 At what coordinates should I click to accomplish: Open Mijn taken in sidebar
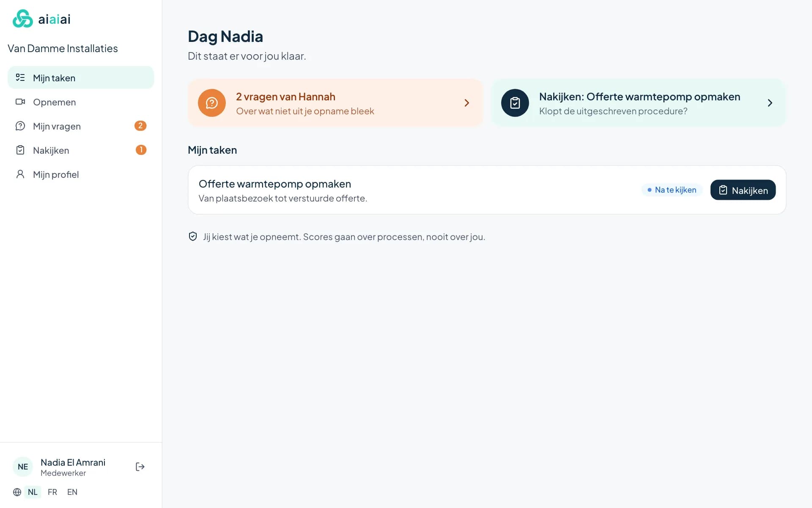[81, 77]
